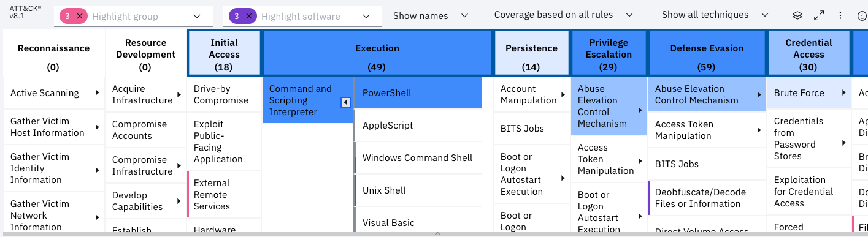
Task: Click the PowerShell sub-technique cell
Action: coord(418,93)
